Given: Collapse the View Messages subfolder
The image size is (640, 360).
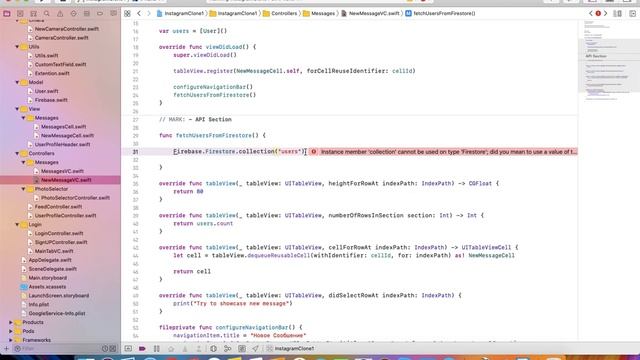Looking at the screenshot, I should 23,118.
